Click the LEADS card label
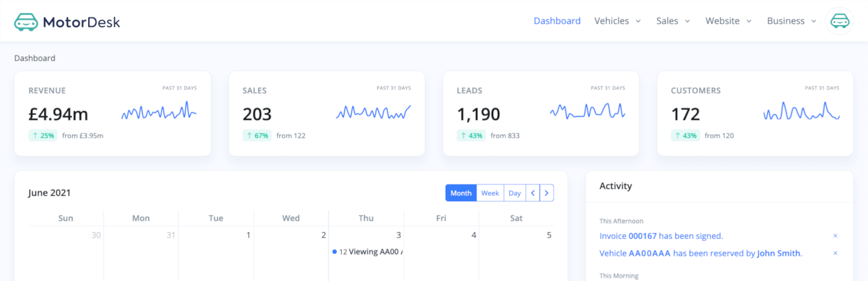Screen dimensions: 868x281 coord(469,90)
